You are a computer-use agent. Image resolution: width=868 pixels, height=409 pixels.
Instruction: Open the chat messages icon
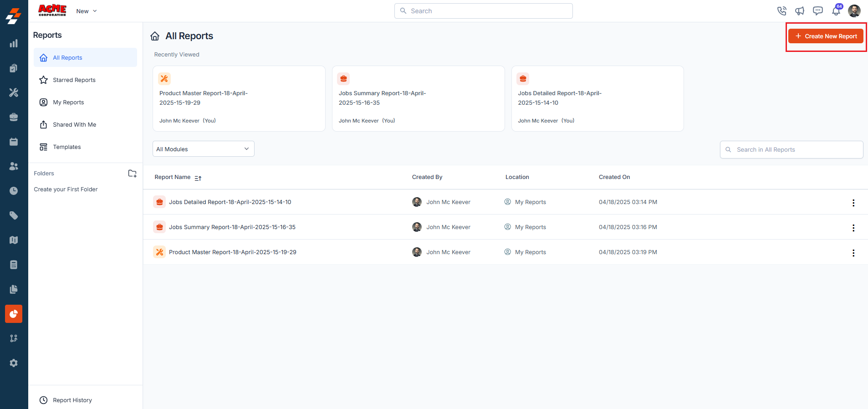818,11
